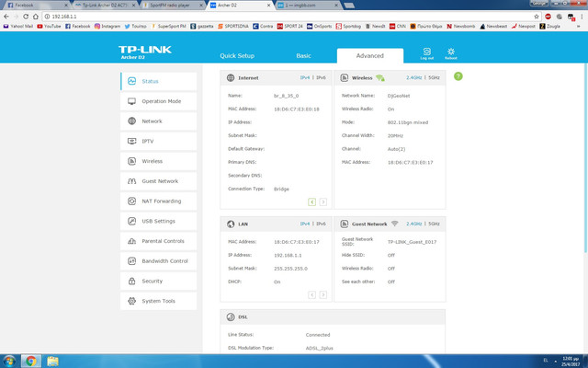Viewport: 588px width, 368px height.
Task: Open the Wireless sidebar section
Action: 158,161
